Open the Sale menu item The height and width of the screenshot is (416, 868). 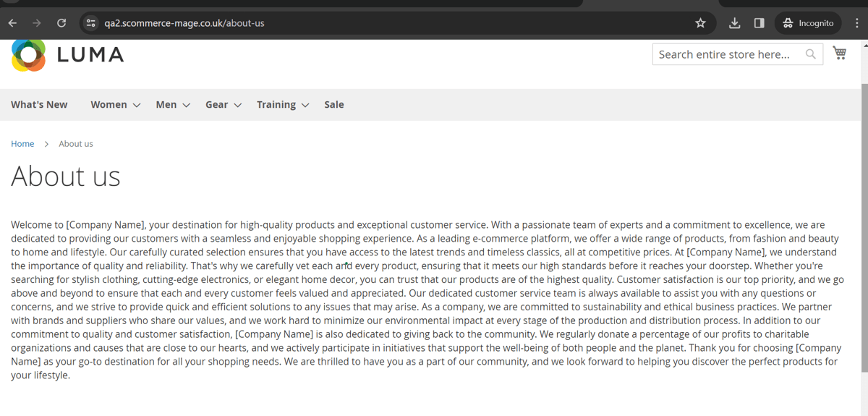coord(334,105)
